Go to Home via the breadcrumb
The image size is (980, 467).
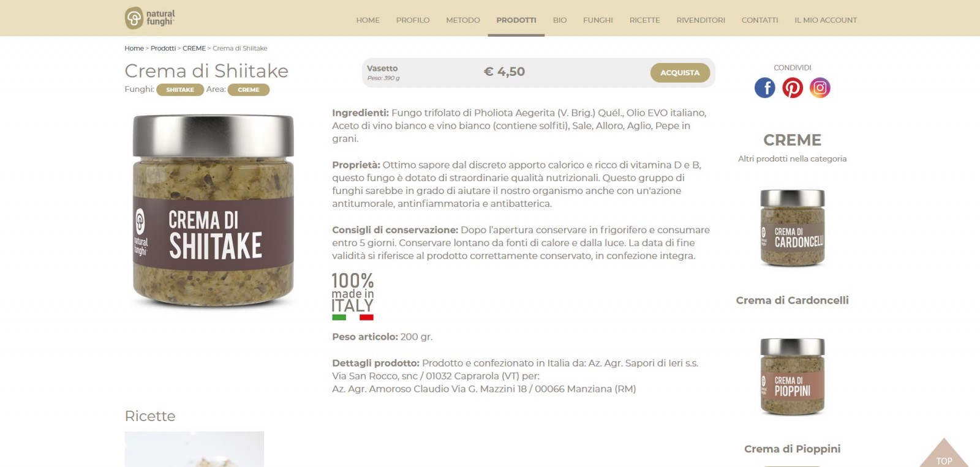(134, 48)
